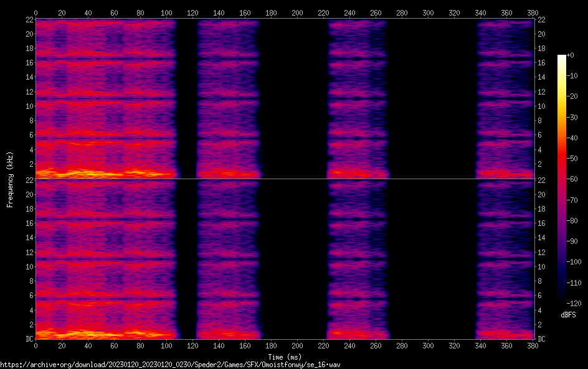Select the "Time (ms)" axis label

pyautogui.click(x=285, y=357)
